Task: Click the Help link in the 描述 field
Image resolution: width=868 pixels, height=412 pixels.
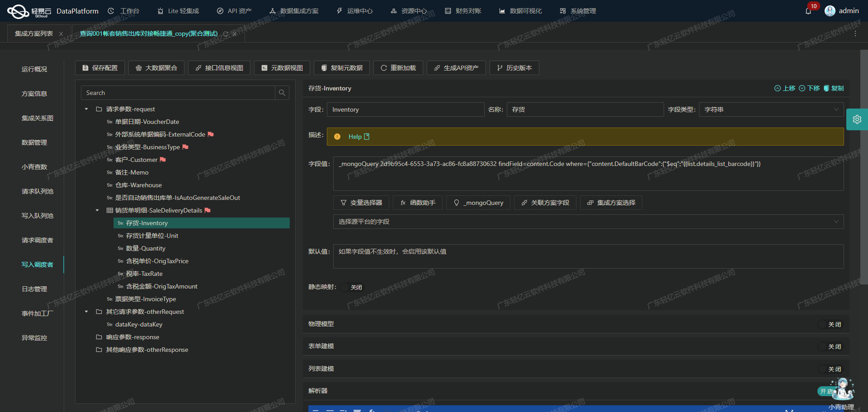Action: click(356, 136)
